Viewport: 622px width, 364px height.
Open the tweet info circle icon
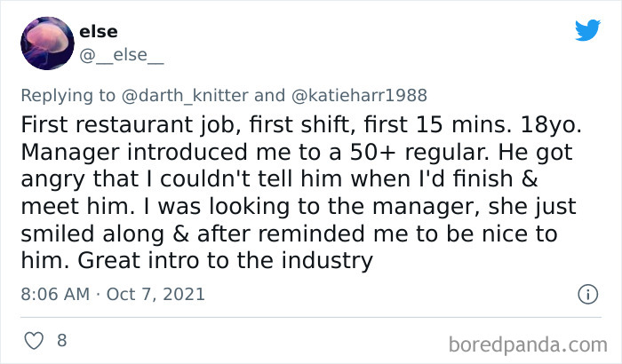[586, 293]
